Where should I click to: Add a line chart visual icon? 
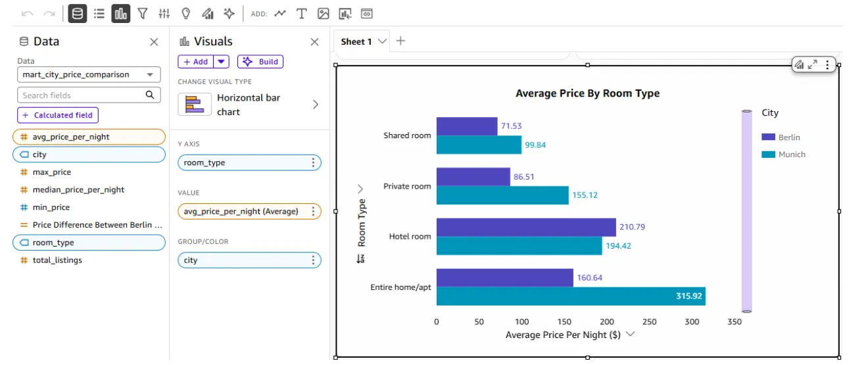280,13
